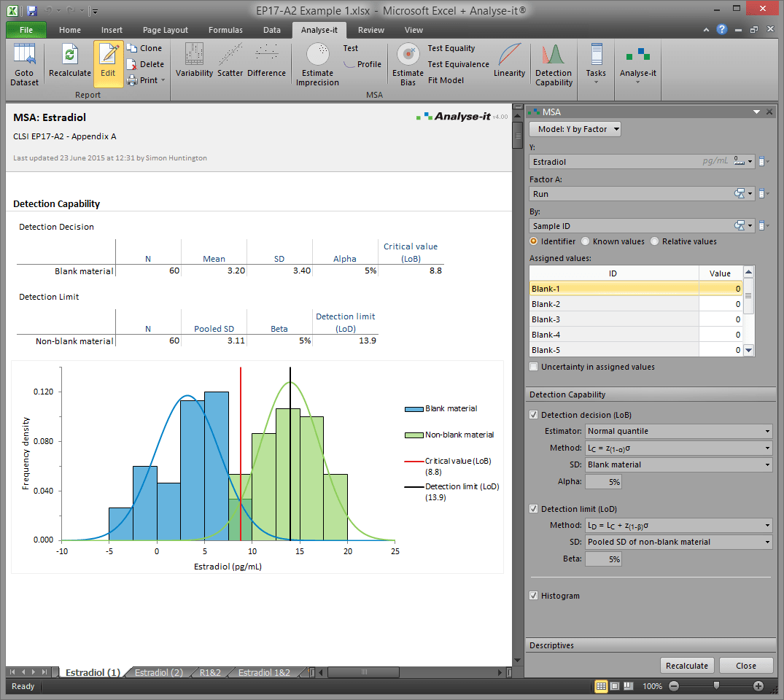Image resolution: width=784 pixels, height=700 pixels.
Task: Open the Estradiol (2) worksheet tab
Action: [158, 672]
